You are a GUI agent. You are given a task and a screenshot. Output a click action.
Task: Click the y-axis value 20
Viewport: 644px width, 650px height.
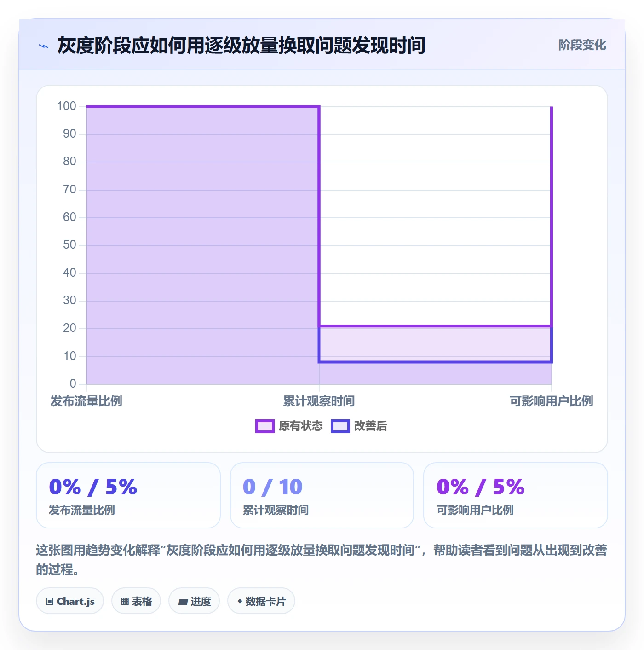pyautogui.click(x=69, y=328)
